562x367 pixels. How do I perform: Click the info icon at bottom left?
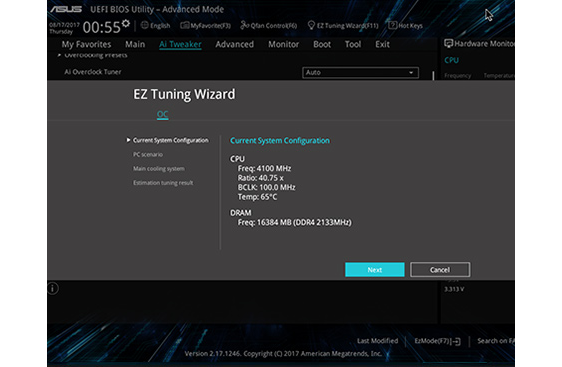pos(53,288)
